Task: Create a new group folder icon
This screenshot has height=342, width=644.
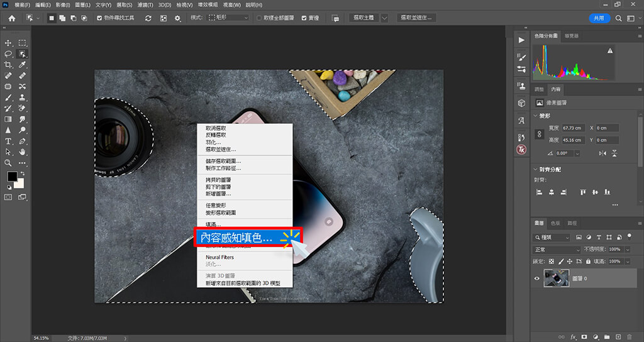Action: point(607,337)
